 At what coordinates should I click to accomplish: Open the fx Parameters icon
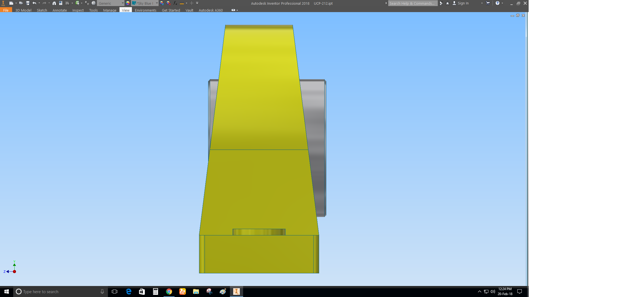pos(175,3)
